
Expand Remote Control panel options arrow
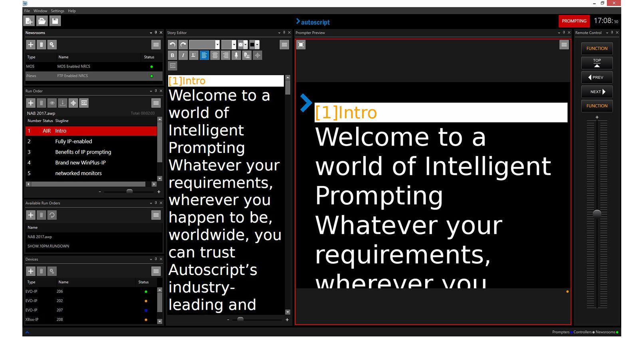click(607, 33)
